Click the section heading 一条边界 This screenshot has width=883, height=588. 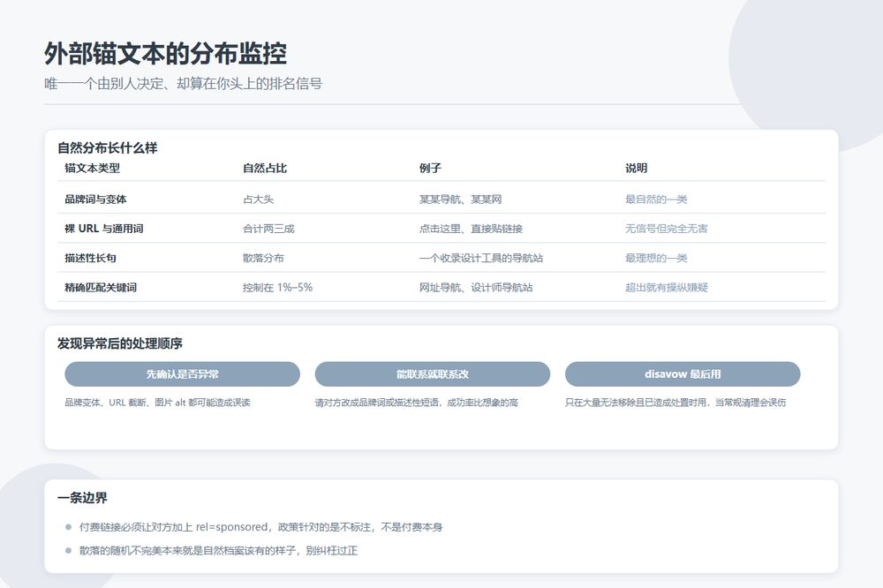(x=82, y=498)
